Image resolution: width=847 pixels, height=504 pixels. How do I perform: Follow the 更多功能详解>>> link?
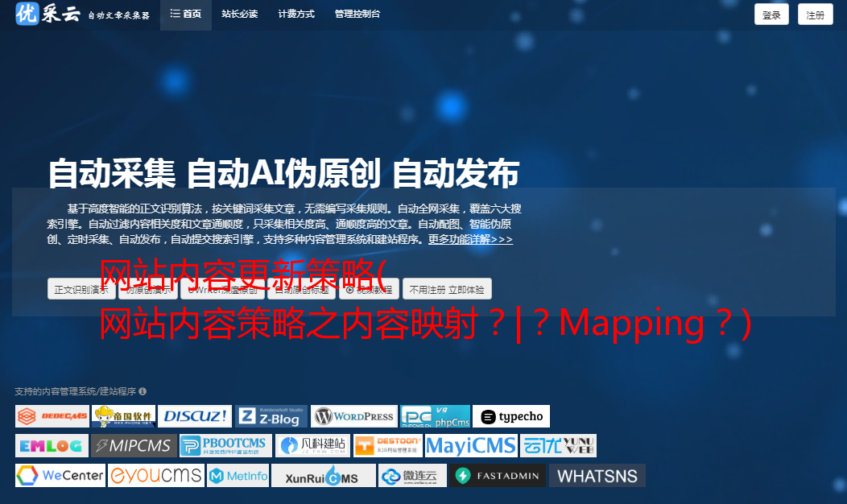pyautogui.click(x=470, y=239)
